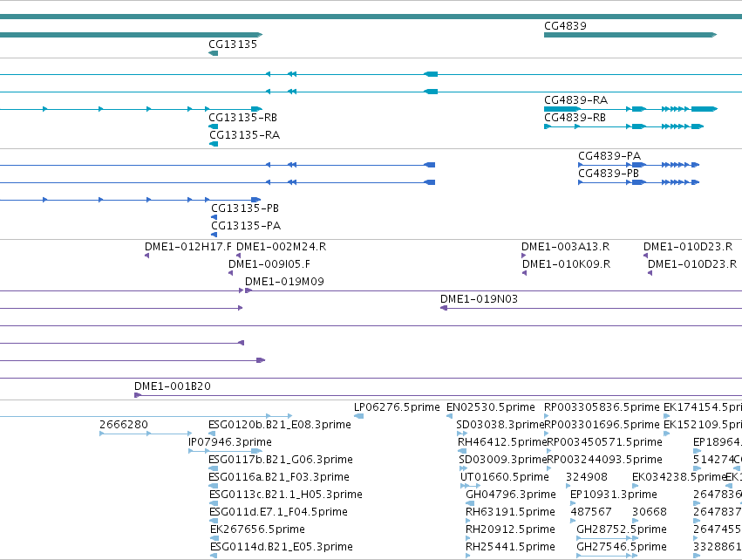
Task: Click the RP003450571.5prime label
Action: coord(604,442)
